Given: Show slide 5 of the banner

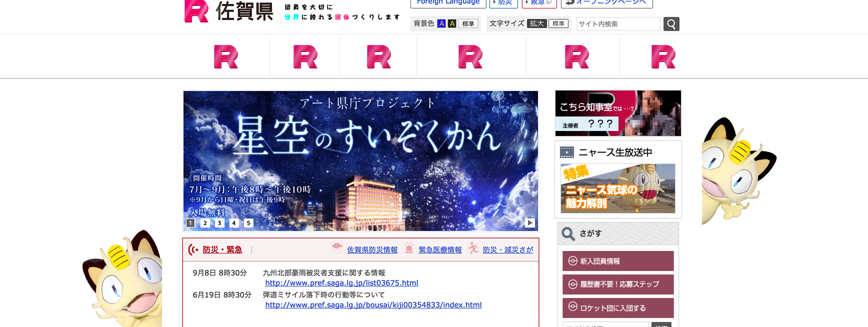Looking at the screenshot, I should click(x=248, y=223).
